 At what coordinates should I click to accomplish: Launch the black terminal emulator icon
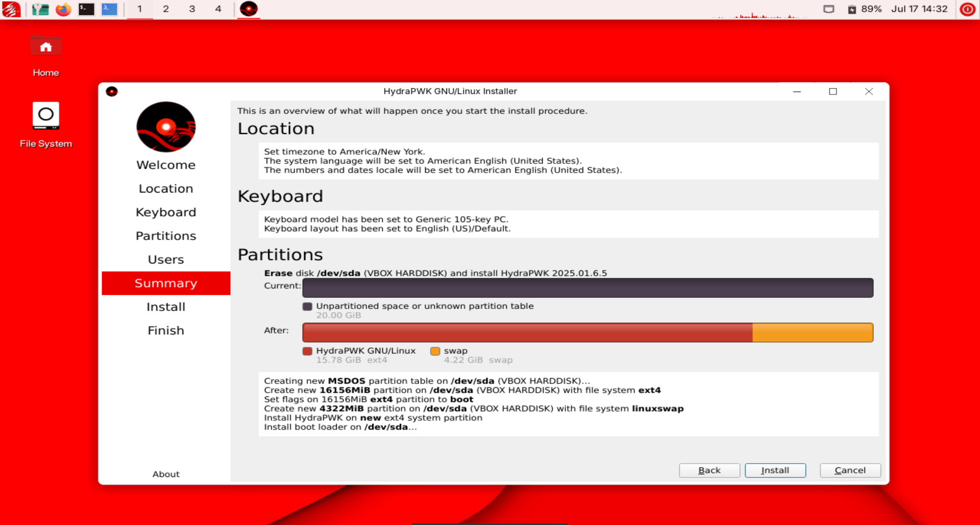coord(86,9)
